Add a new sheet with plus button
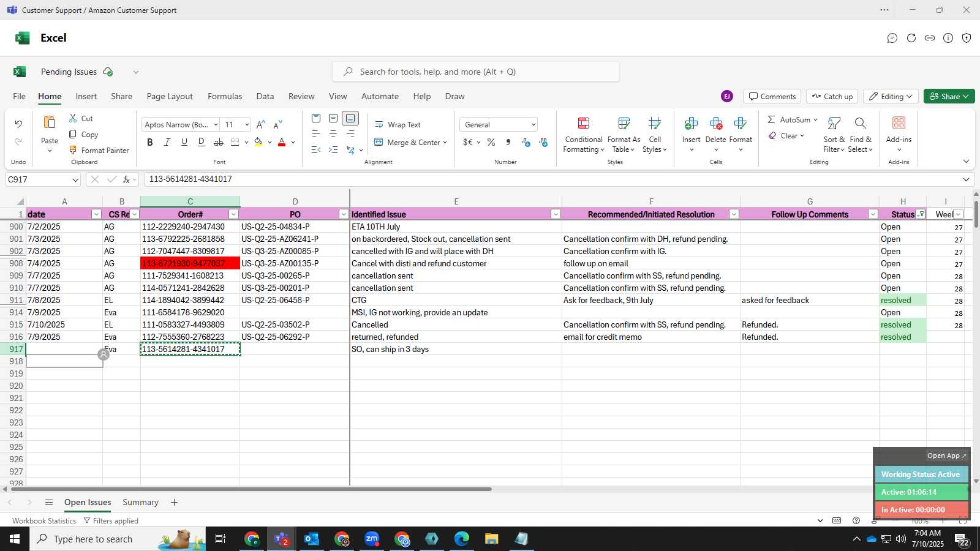 (x=174, y=502)
